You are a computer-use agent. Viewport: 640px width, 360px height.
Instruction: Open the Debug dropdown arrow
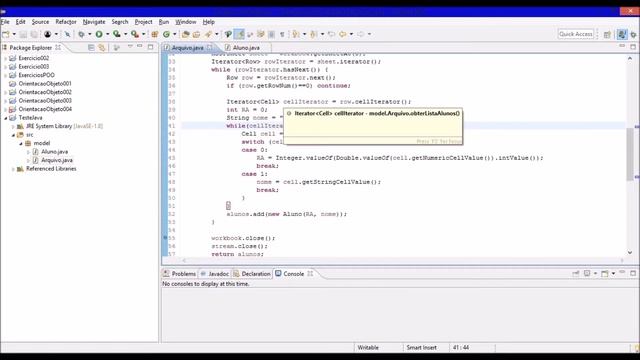coord(90,34)
